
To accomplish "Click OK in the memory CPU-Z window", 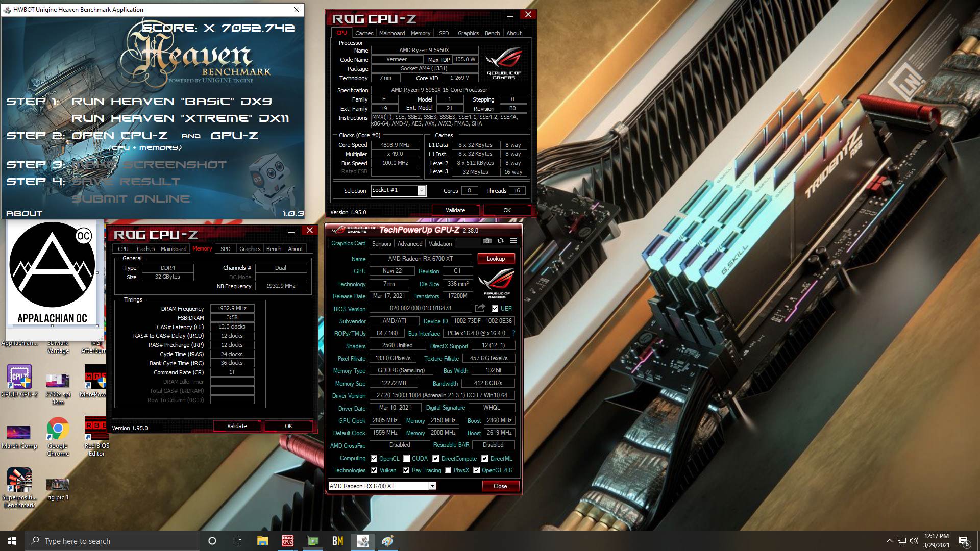I will (x=288, y=426).
